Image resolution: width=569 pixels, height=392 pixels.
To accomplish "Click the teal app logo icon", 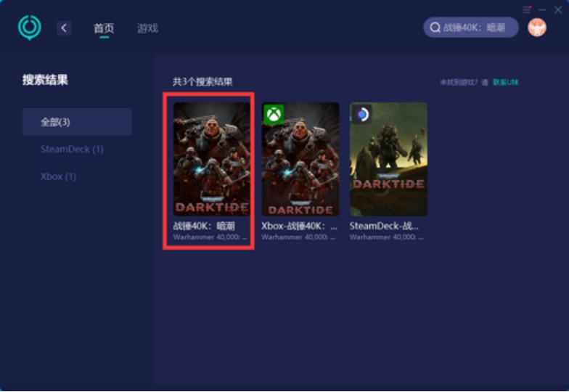I will (x=29, y=28).
